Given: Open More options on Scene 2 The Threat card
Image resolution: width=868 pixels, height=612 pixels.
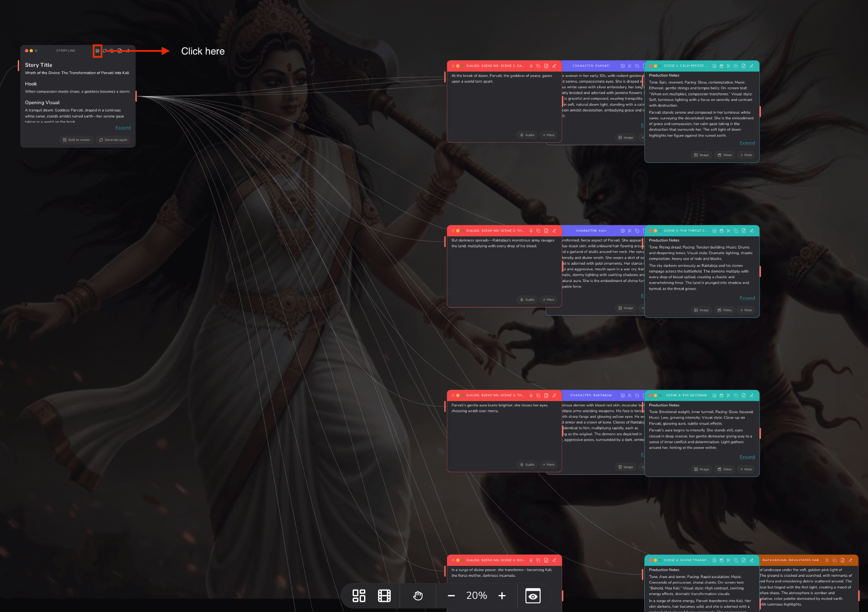Looking at the screenshot, I should click(746, 310).
